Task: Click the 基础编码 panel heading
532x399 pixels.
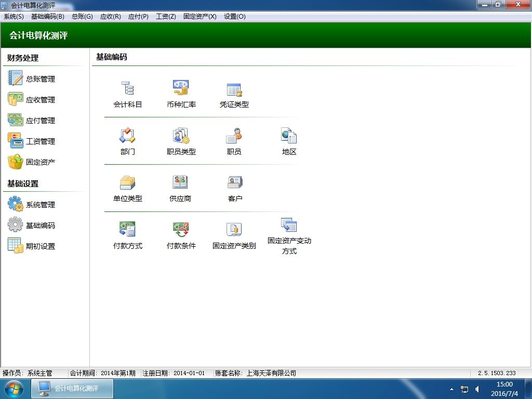Action: (112, 57)
